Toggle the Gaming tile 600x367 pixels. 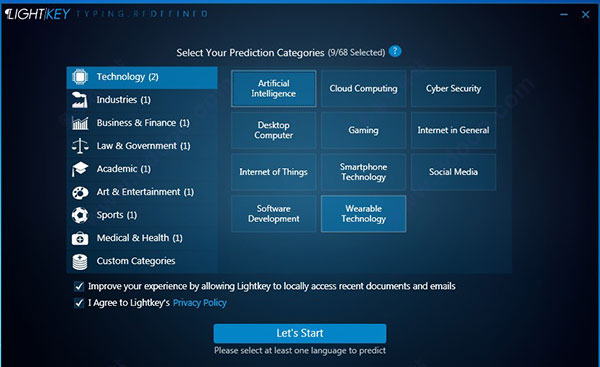coord(364,130)
